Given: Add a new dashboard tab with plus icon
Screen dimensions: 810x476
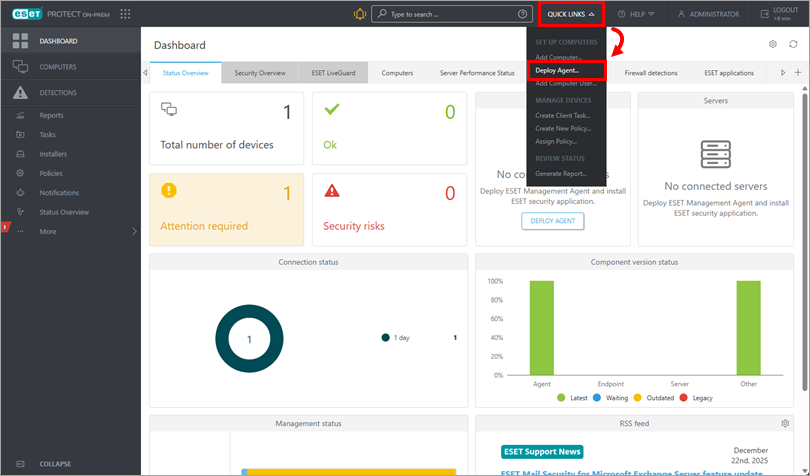Looking at the screenshot, I should pyautogui.click(x=797, y=73).
